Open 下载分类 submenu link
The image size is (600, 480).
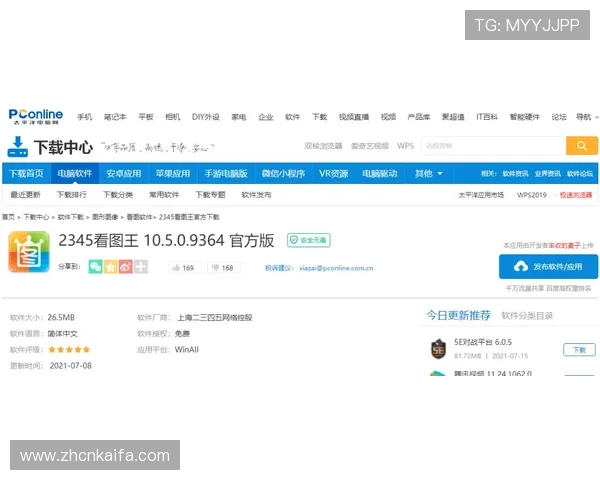click(118, 195)
